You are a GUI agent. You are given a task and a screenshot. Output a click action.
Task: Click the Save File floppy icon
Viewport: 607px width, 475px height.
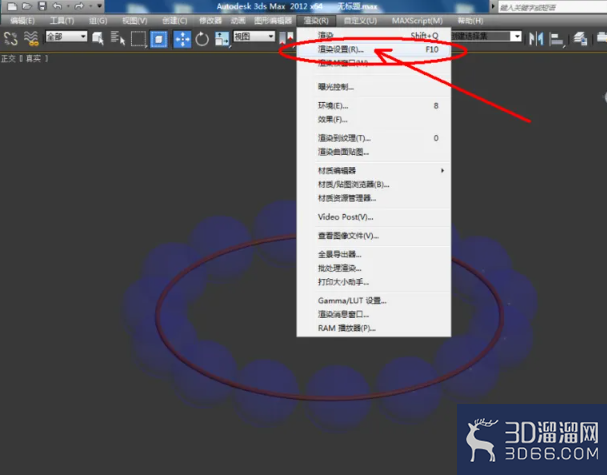tap(42, 6)
